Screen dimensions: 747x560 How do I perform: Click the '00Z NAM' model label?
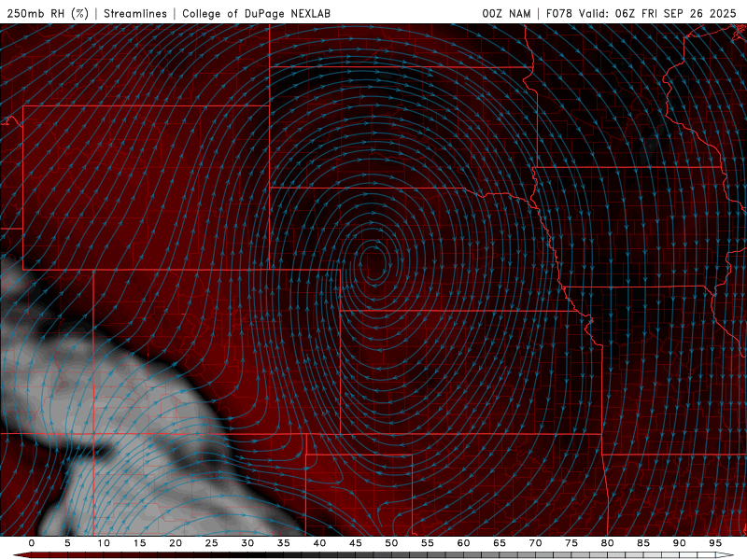coord(506,13)
